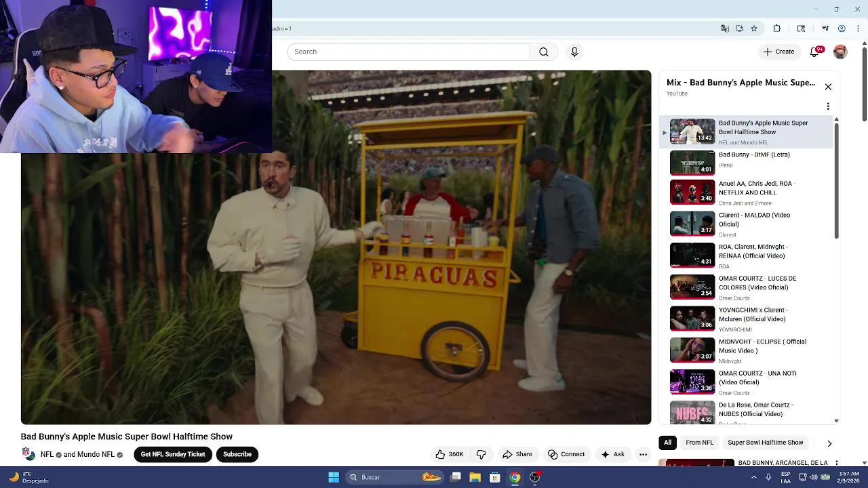
Task: Click the video player frame
Action: 336,247
